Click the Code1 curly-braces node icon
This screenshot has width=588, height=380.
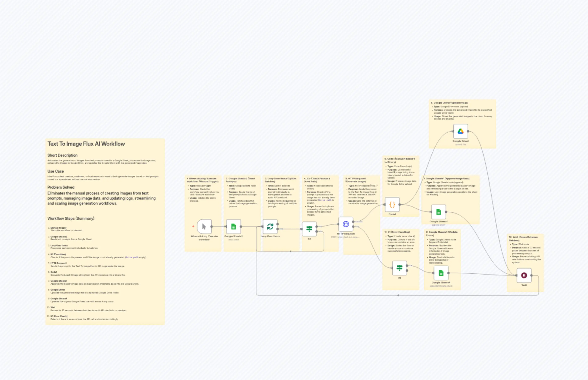[392, 204]
